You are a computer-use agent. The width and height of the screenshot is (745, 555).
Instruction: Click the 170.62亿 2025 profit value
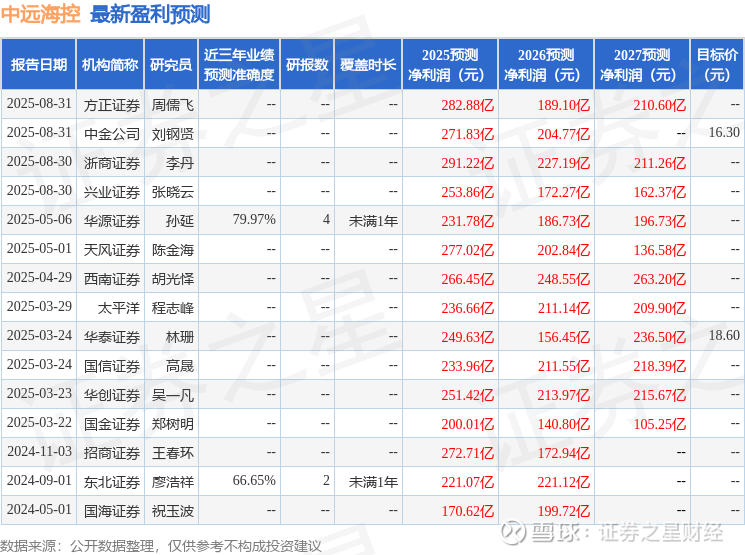(468, 511)
